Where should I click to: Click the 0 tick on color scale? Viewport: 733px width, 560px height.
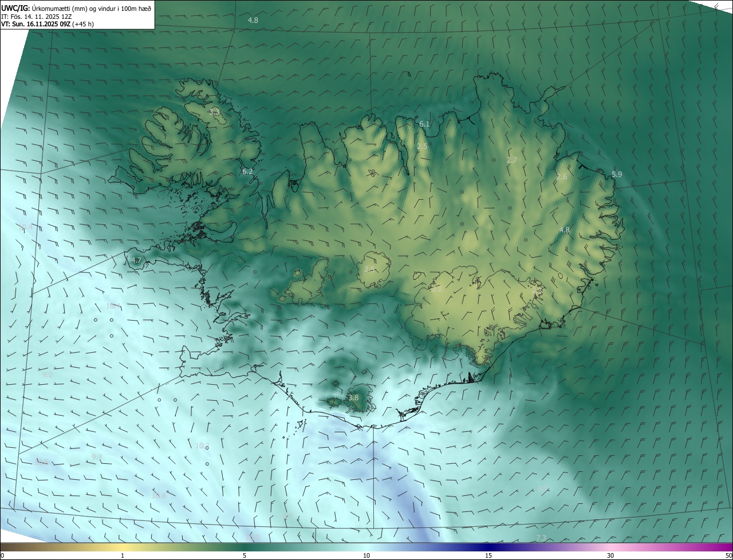[x=2, y=555]
